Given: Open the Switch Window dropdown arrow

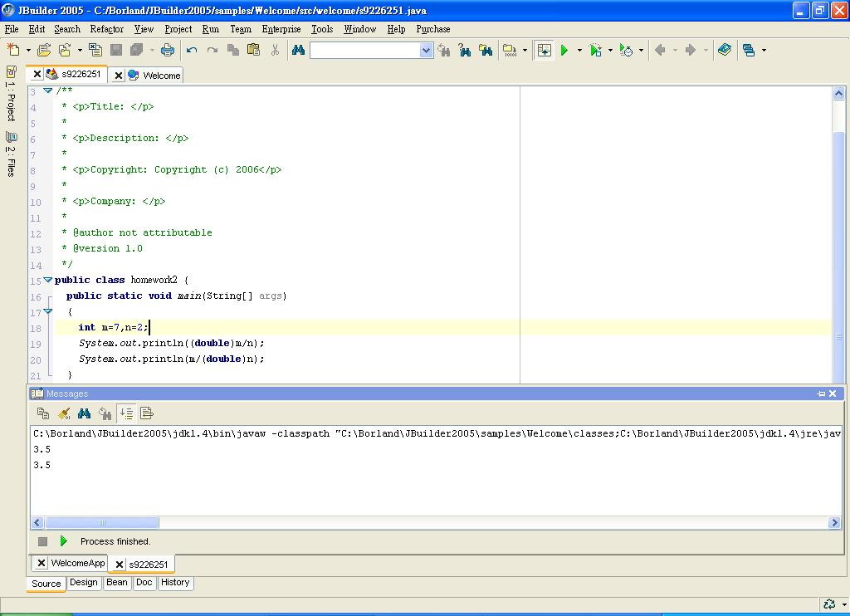Looking at the screenshot, I should coord(764,51).
